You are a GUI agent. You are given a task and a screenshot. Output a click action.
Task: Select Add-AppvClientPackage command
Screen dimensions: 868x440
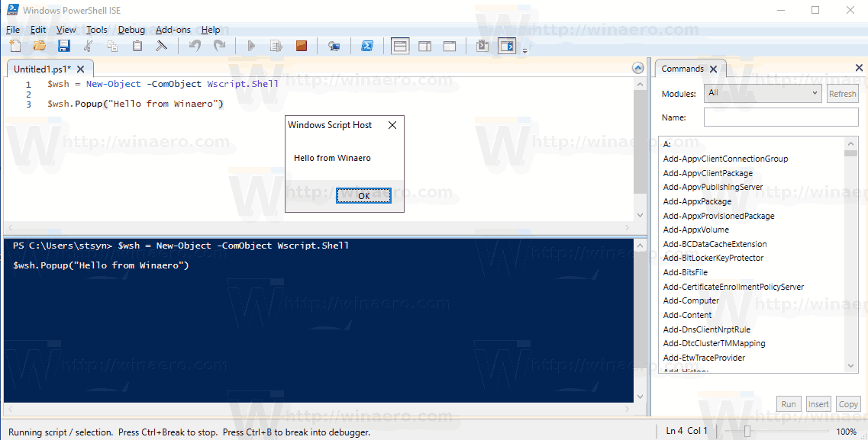[708, 173]
